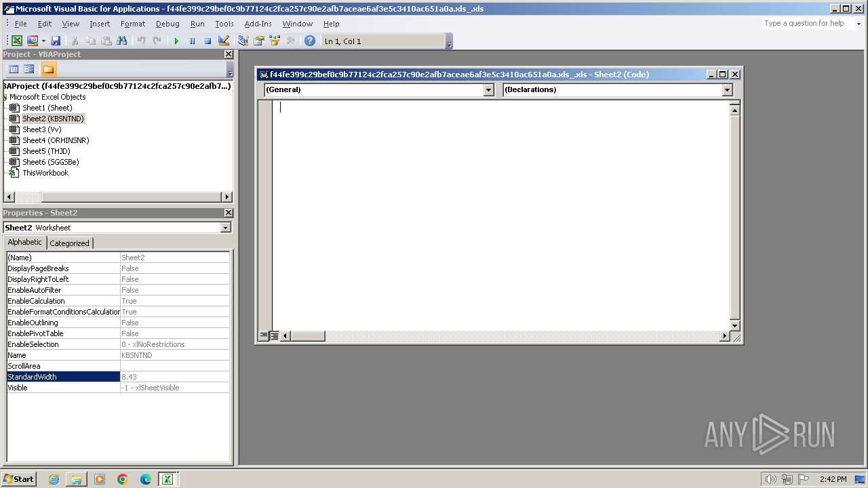Click code window vertical scrollbar down arrow
Viewport: 868px width, 488px height.
pyautogui.click(x=734, y=325)
